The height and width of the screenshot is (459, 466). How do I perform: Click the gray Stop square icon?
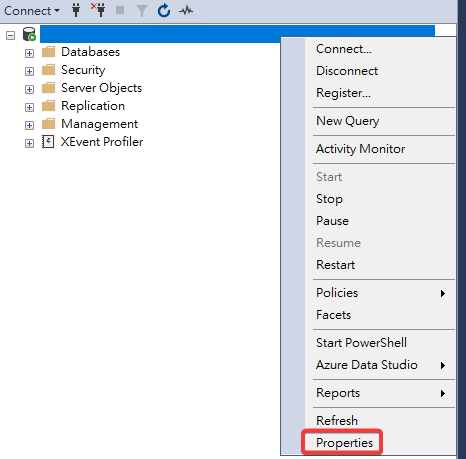coord(120,10)
